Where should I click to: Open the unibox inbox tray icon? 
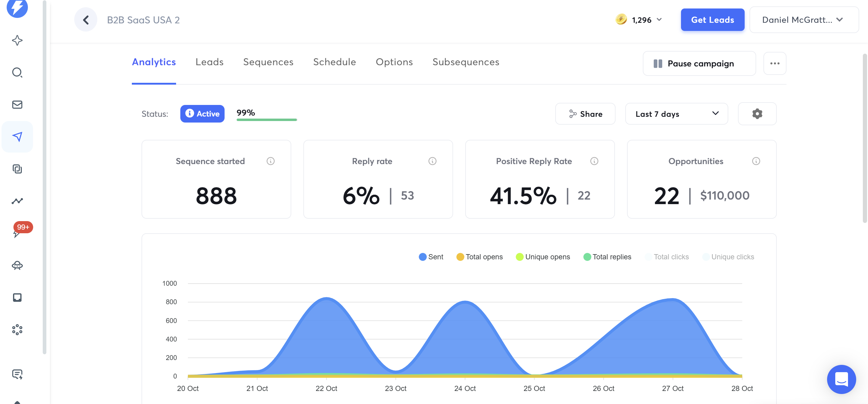(17, 298)
